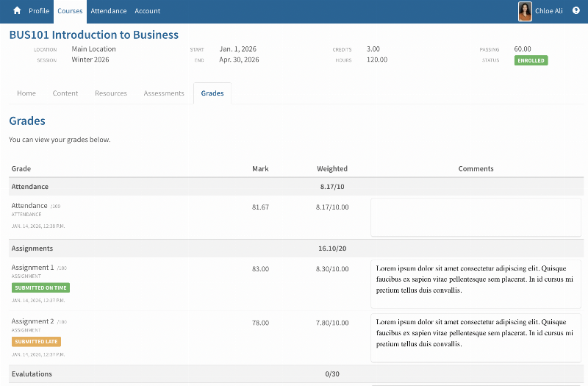
Task: Open the Profile menu item
Action: [x=39, y=11]
